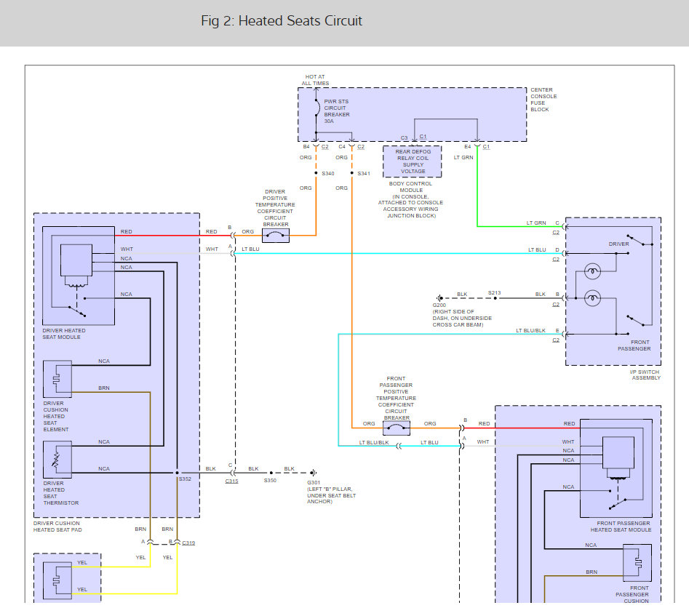Viewport: 689px width, 616px height.
Task: Click the 'FRONT PASSENGER HEATED SEAT MODULE' label
Action: [x=621, y=527]
